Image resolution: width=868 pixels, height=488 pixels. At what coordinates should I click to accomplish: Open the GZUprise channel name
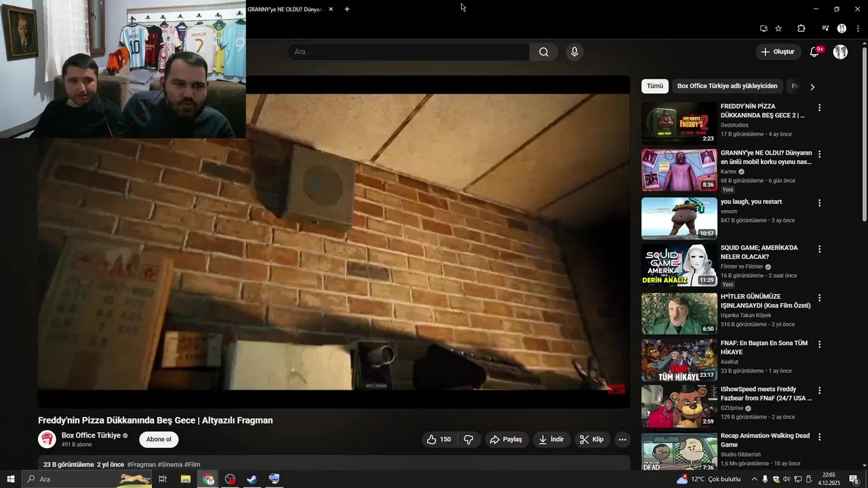click(x=732, y=408)
